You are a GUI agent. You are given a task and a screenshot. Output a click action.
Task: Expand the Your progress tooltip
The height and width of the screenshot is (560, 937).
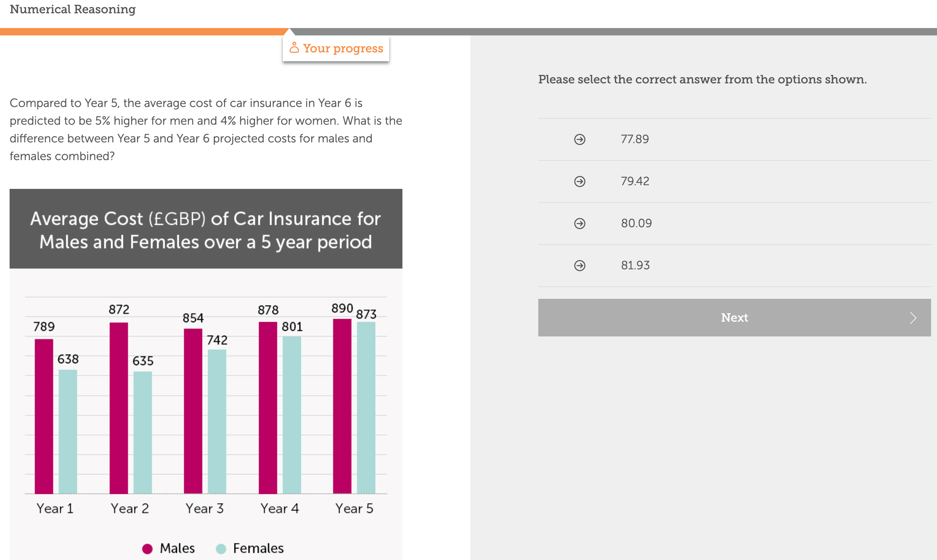[336, 48]
